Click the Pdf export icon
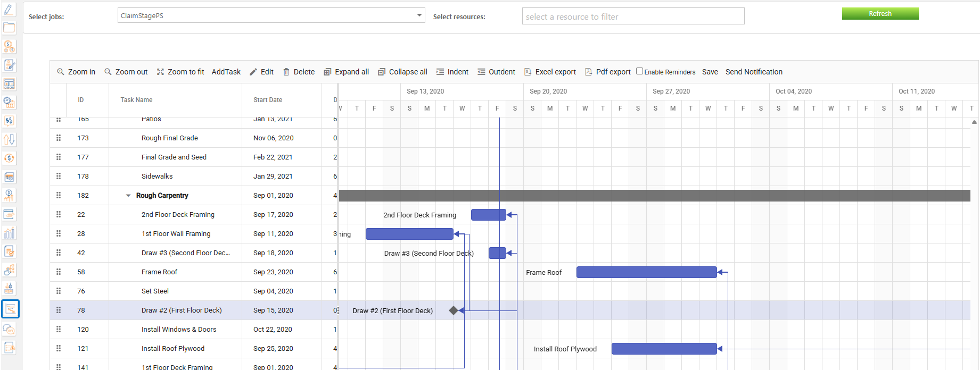This screenshot has height=370, width=980. [588, 72]
